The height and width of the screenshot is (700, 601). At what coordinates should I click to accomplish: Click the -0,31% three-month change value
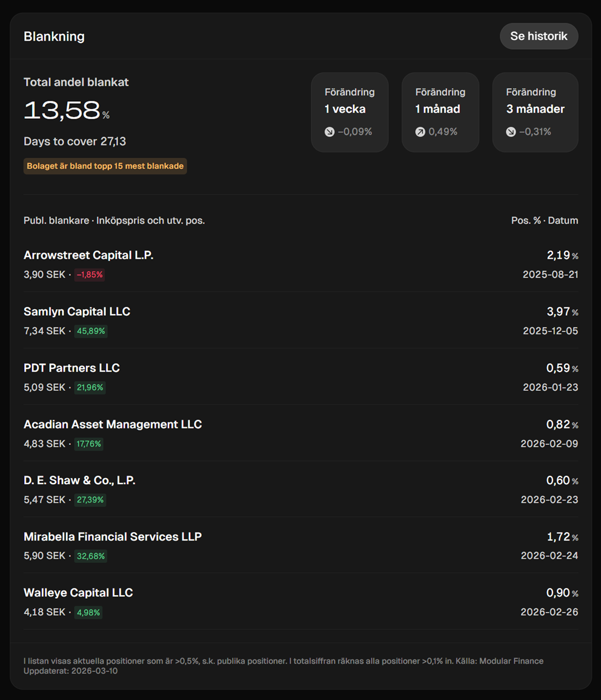coord(536,132)
